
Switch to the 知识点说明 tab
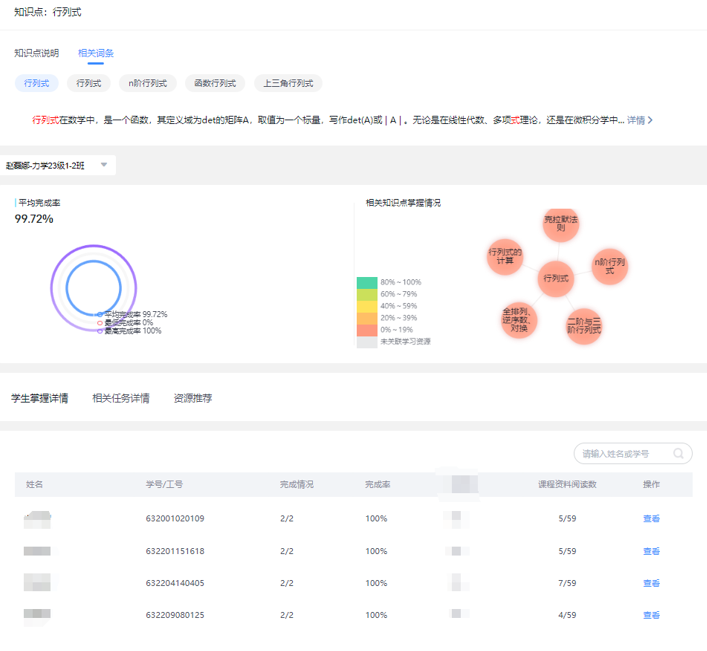point(37,53)
